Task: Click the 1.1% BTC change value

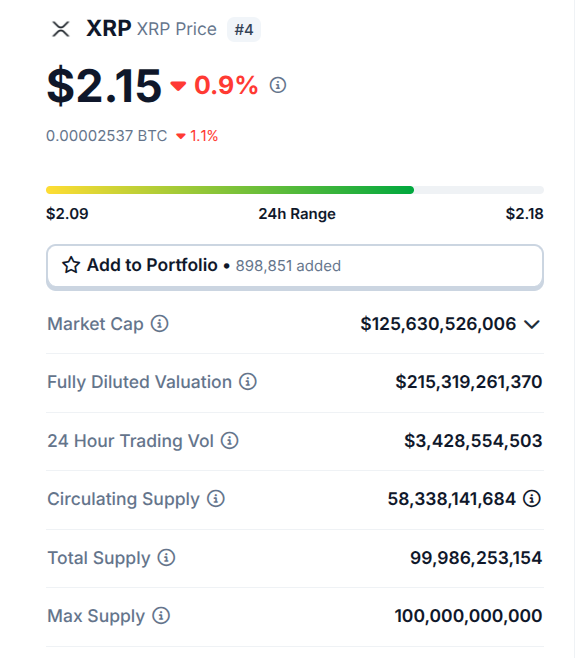Action: point(204,136)
